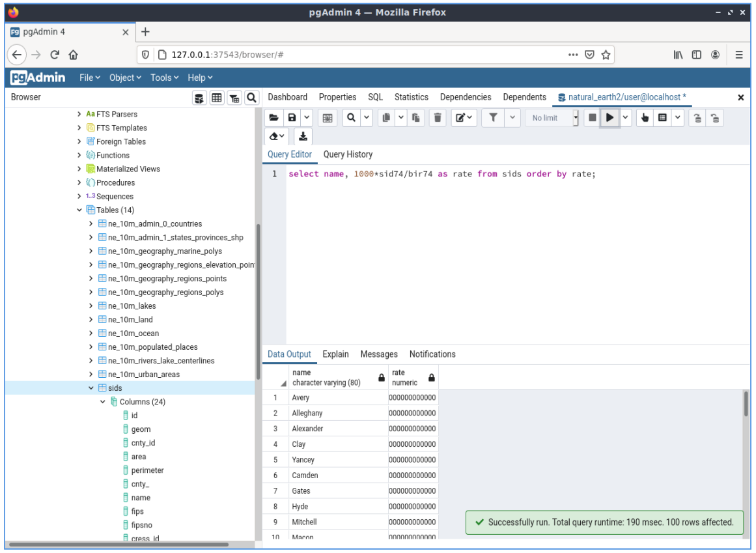Switch to the Messages tab
Image resolution: width=756 pixels, height=553 pixels.
point(379,354)
